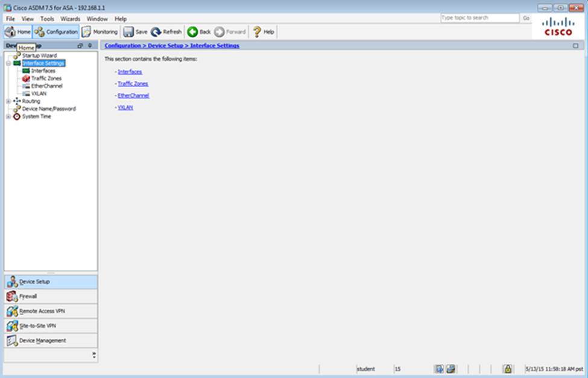The image size is (588, 378).
Task: Click the search topic input field
Action: tap(479, 18)
